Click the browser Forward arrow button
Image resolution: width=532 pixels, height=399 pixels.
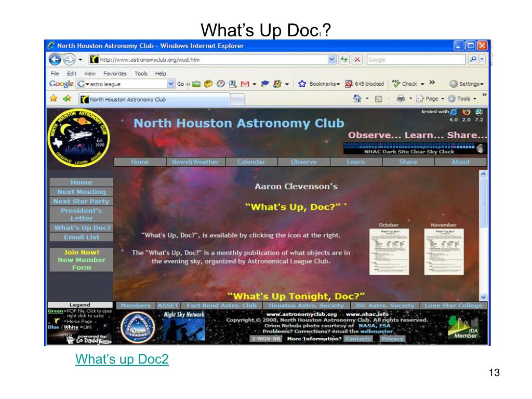click(x=69, y=60)
